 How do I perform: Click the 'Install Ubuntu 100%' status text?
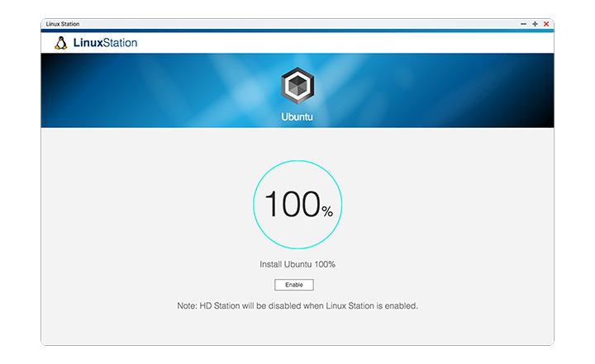click(x=297, y=264)
